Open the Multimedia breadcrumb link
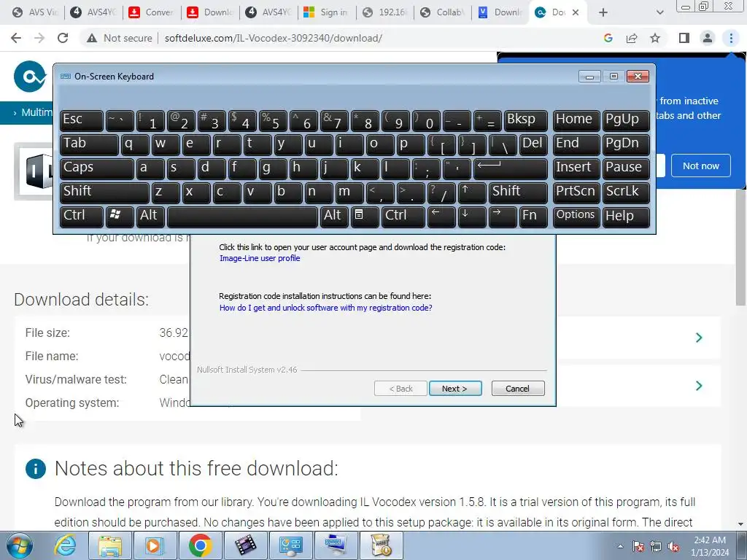This screenshot has width=747, height=560. point(37,112)
